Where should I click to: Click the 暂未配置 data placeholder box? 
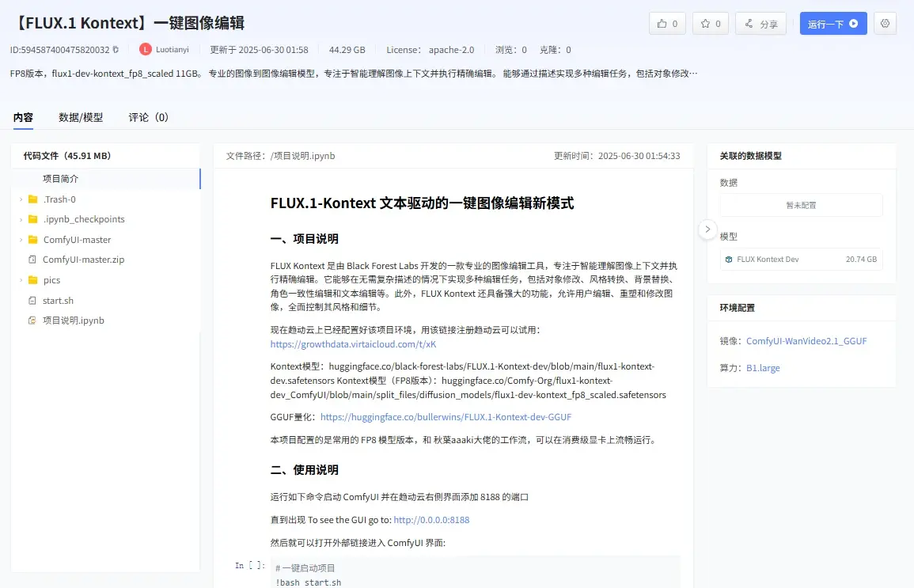tap(801, 205)
